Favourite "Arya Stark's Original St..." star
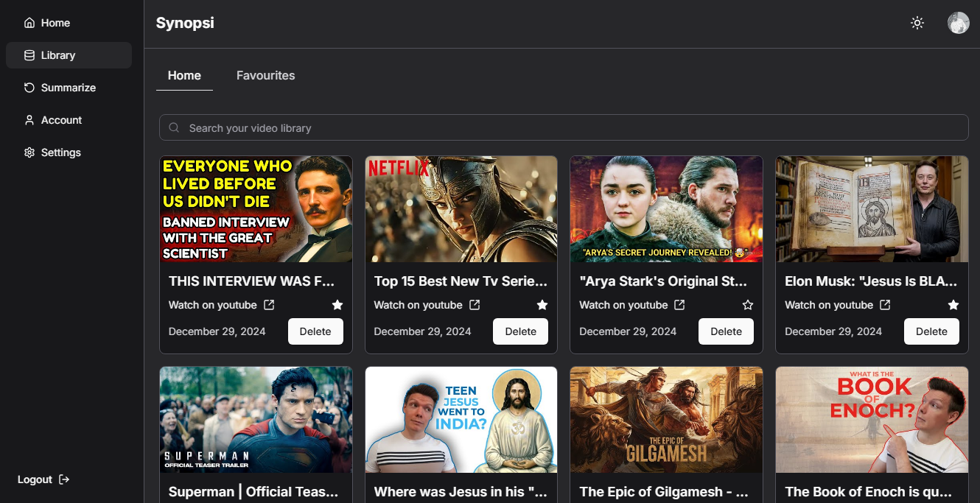 tap(748, 305)
